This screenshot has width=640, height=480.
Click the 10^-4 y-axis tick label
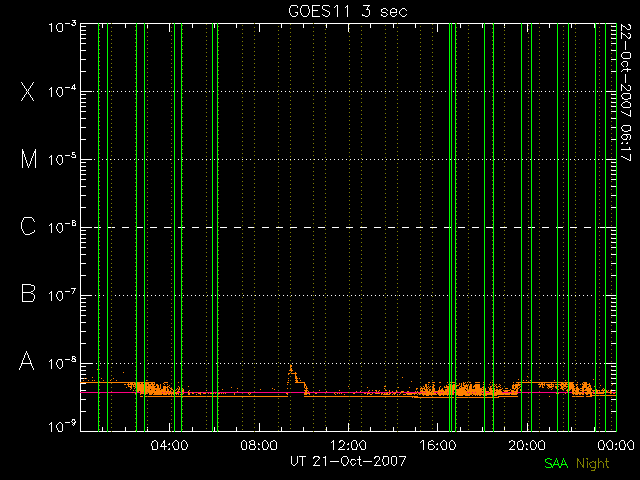[x=62, y=91]
